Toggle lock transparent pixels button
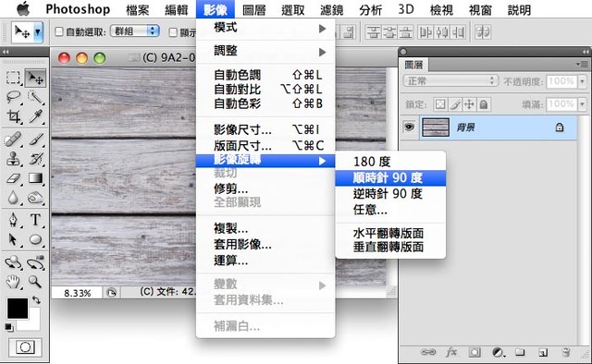This screenshot has height=364, width=592. click(440, 104)
